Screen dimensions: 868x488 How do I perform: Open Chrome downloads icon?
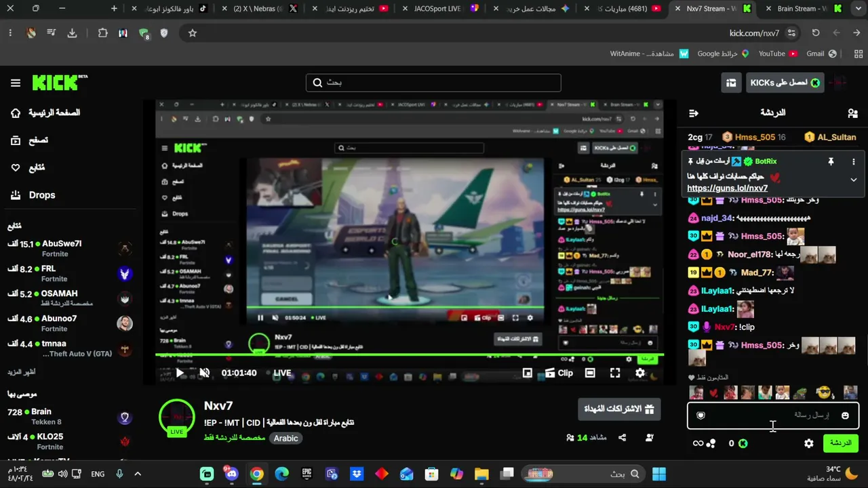tap(72, 33)
